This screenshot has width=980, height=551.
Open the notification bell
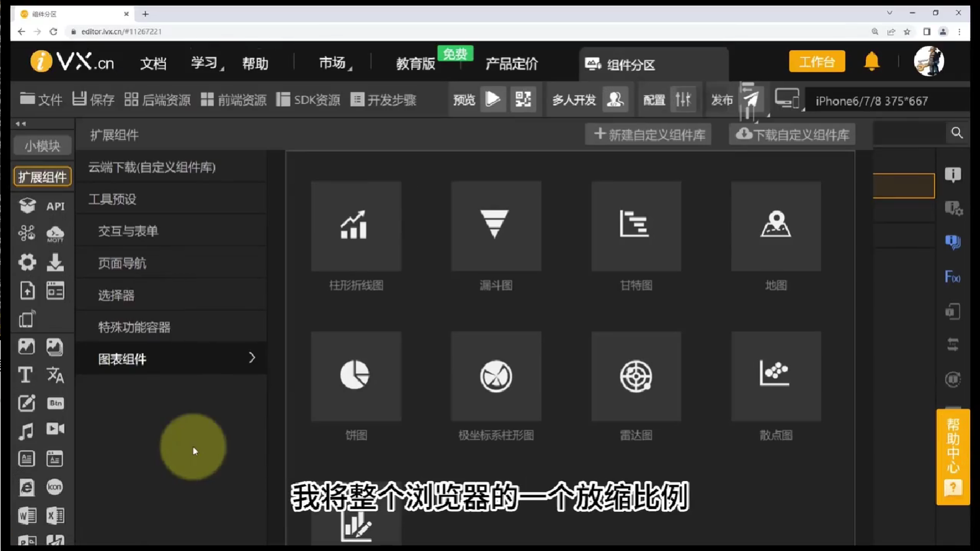click(x=871, y=61)
